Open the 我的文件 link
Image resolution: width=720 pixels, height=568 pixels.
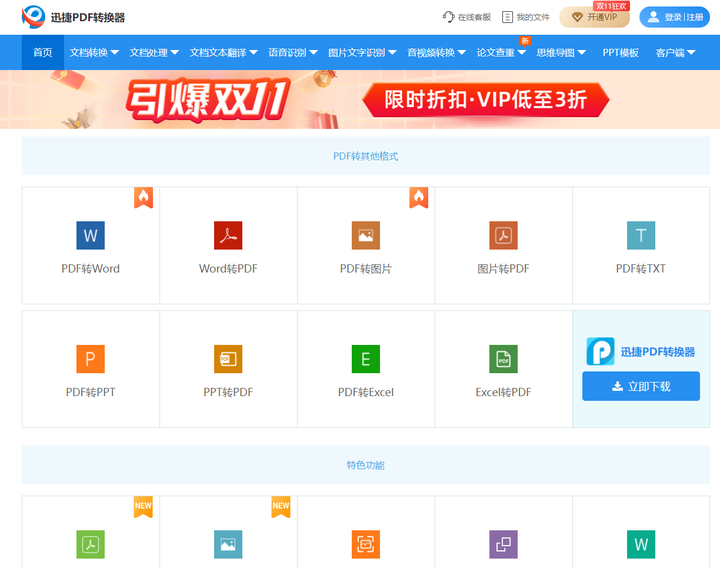pos(526,17)
